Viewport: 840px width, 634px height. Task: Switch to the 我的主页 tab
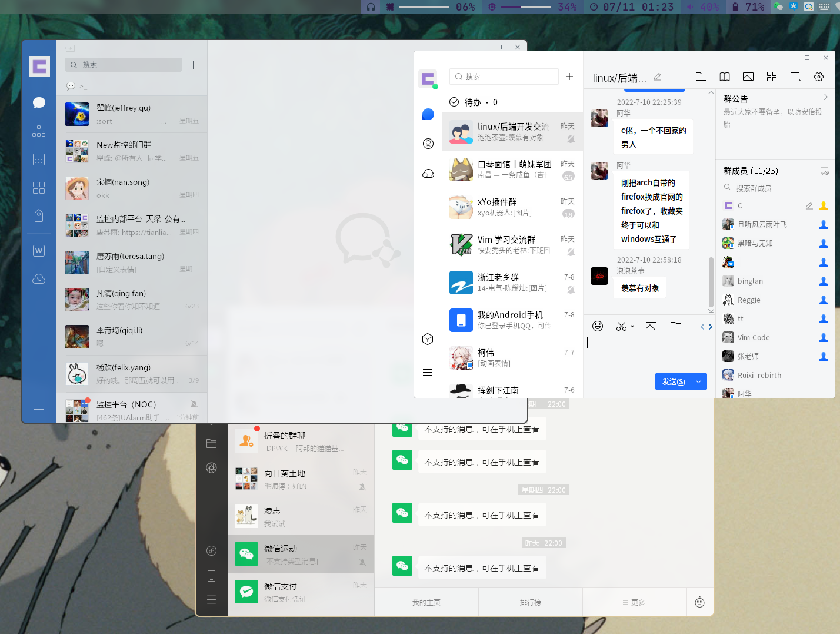click(426, 602)
